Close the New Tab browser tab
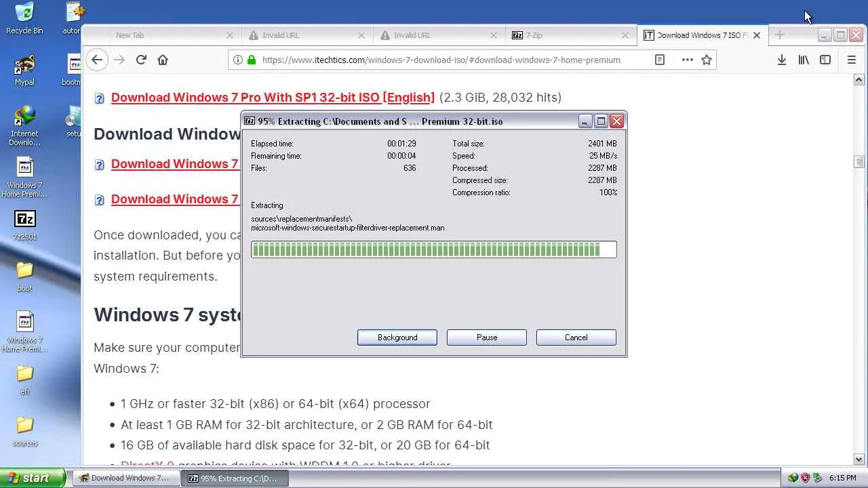868x488 pixels. pyautogui.click(x=229, y=35)
